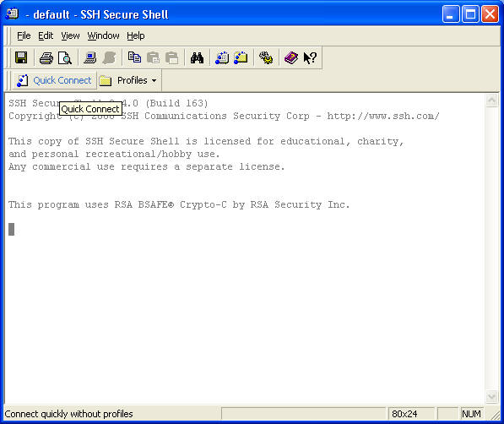Viewport: 504px width, 424px height.
Task: Expand the Profiles dropdown arrow
Action: coord(154,81)
